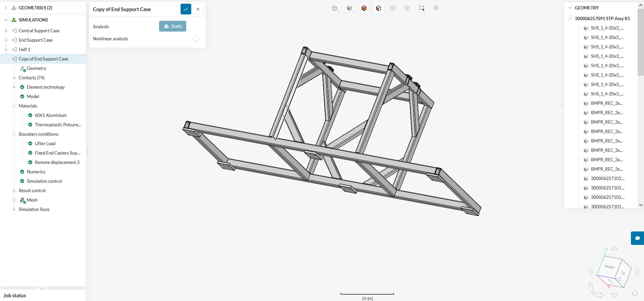Select Thermoplastic Polyure... material
This screenshot has width=644, height=301.
coord(58,125)
